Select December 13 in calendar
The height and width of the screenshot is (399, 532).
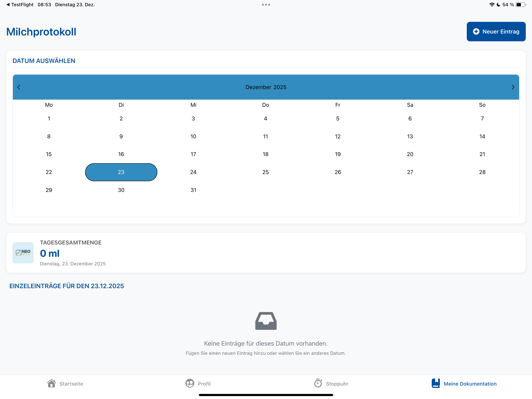point(410,136)
